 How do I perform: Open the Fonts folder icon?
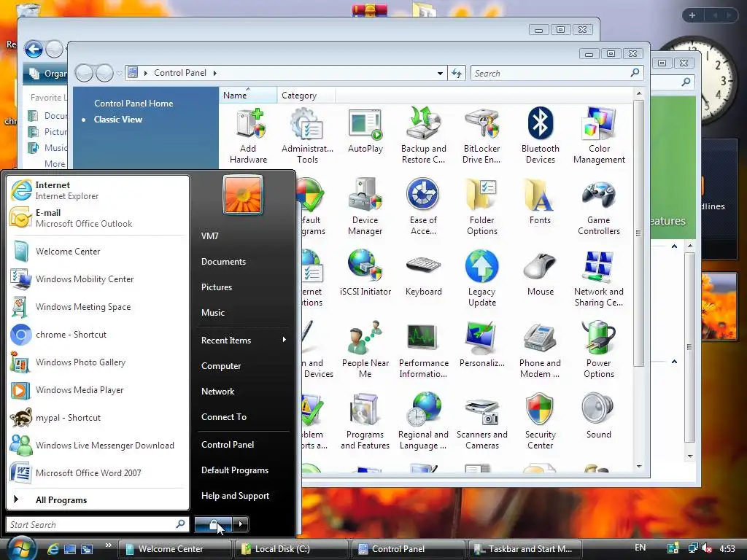click(x=540, y=202)
